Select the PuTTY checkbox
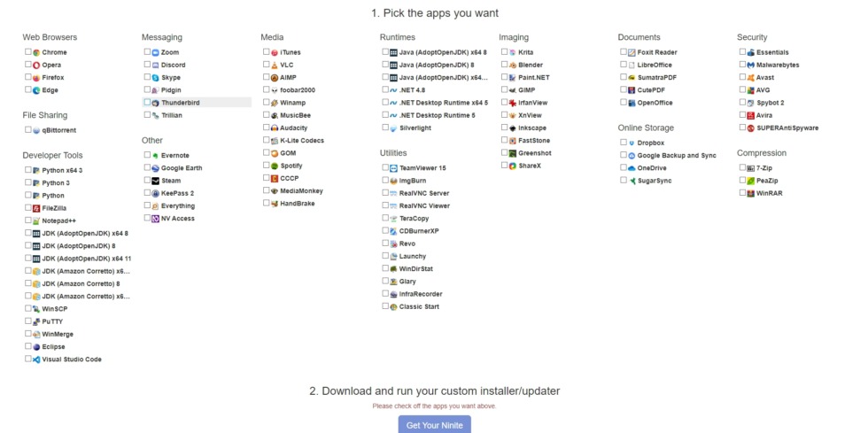Viewport: 868px width, 433px height. [27, 321]
